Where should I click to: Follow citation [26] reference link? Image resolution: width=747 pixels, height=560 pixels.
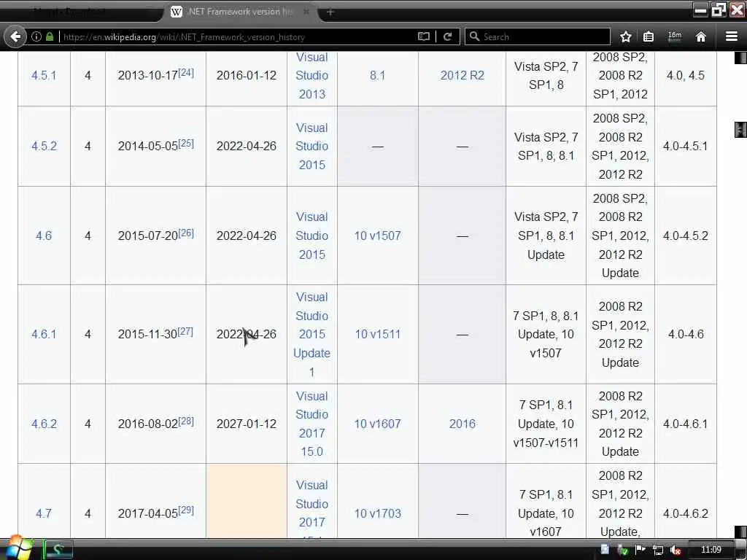pos(186,233)
